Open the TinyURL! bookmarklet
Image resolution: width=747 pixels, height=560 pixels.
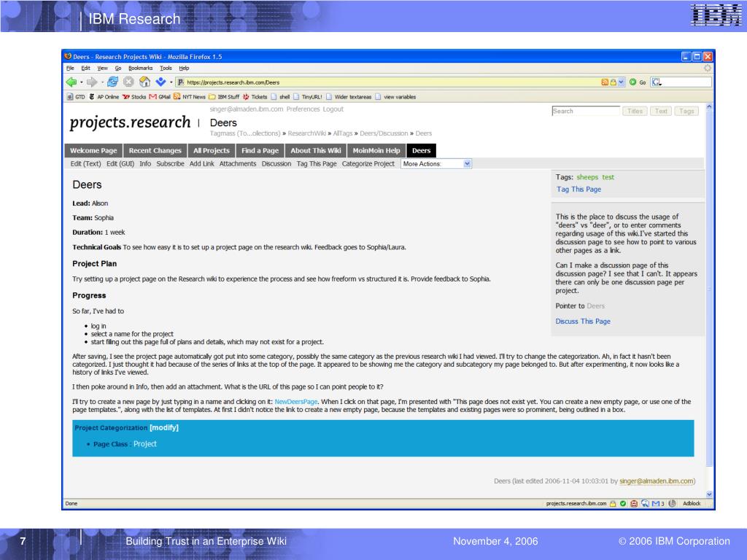click(x=308, y=97)
